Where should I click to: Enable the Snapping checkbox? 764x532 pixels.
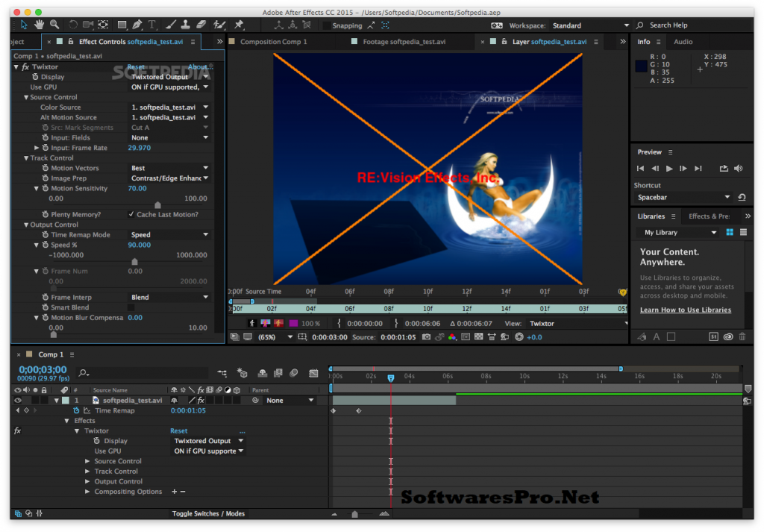click(326, 25)
